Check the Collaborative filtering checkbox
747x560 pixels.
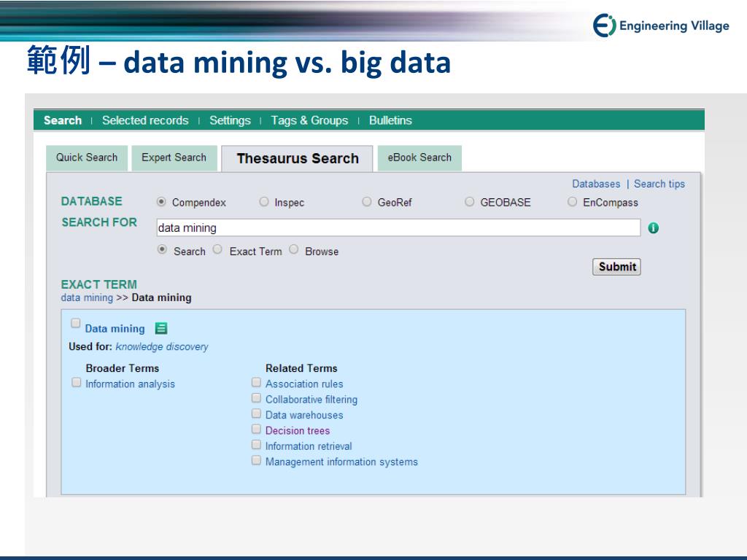click(x=256, y=397)
